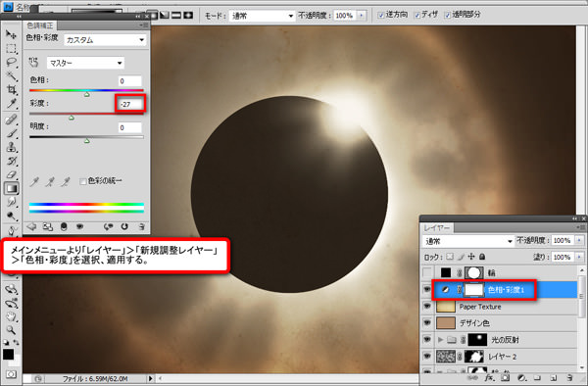Image resolution: width=588 pixels, height=386 pixels.
Task: Hide the Paper Texture layer
Action: click(426, 307)
